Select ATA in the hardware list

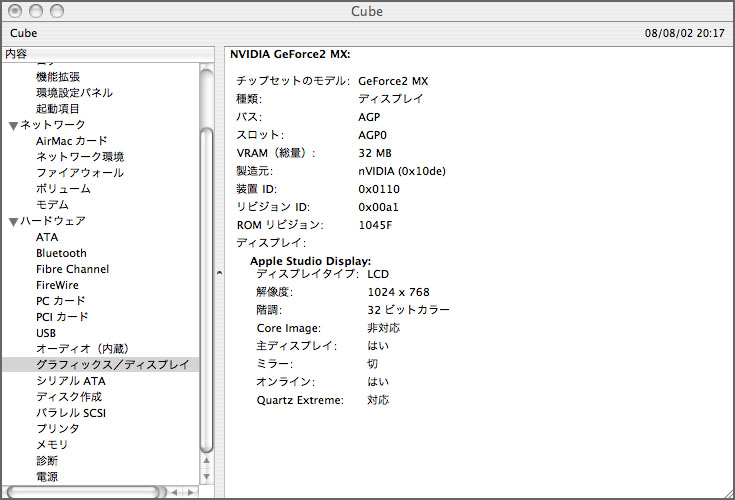coord(47,237)
